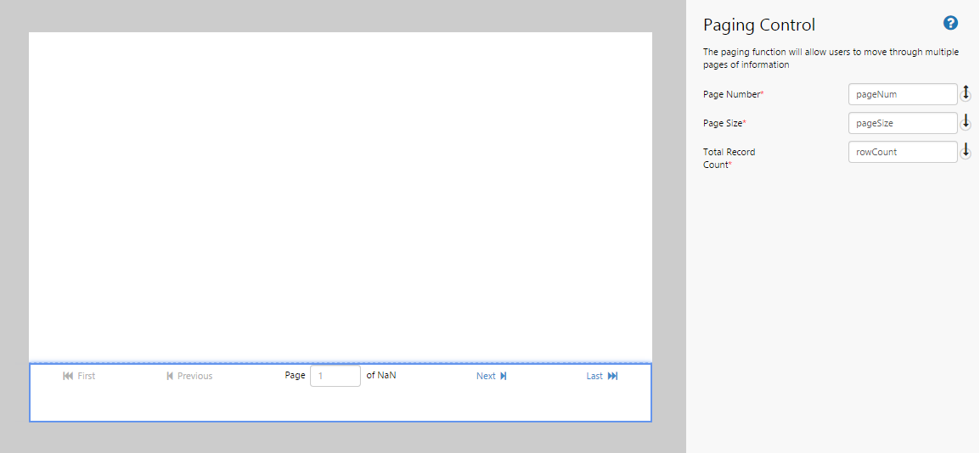Click the down arrow icon beside rowCount

(965, 151)
